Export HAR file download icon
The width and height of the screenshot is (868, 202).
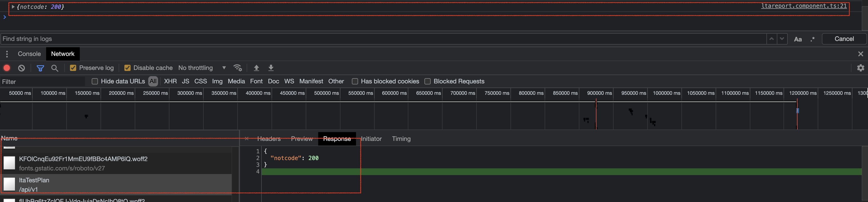(271, 68)
